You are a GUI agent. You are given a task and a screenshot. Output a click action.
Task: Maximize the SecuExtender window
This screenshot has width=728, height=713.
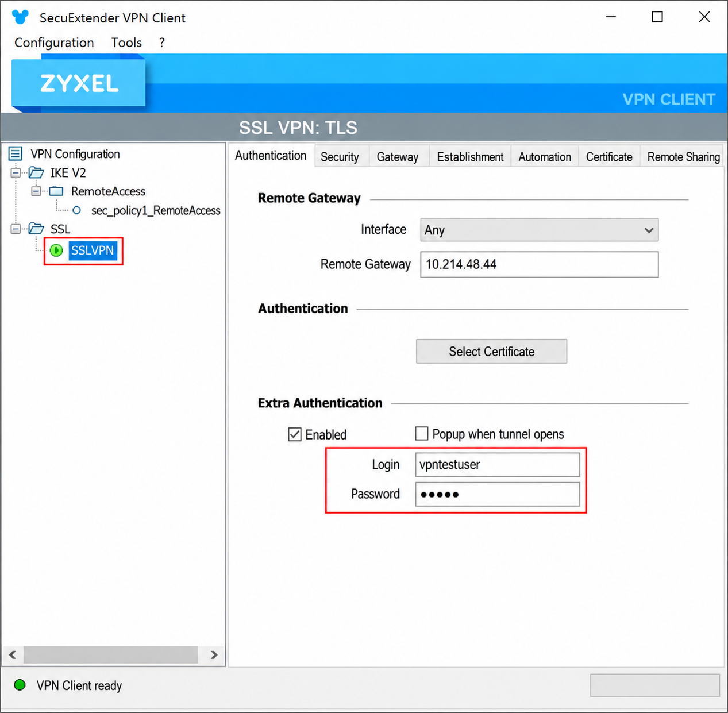pos(657,17)
